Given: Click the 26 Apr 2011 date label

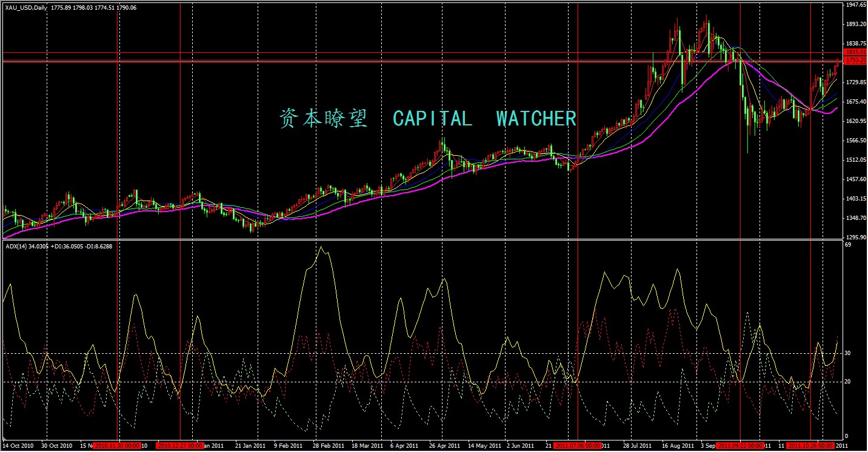Looking at the screenshot, I should click(x=444, y=446).
